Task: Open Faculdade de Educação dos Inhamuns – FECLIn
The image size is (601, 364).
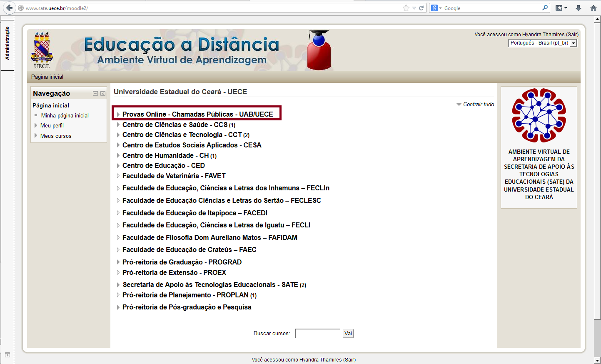Action: coord(226,188)
